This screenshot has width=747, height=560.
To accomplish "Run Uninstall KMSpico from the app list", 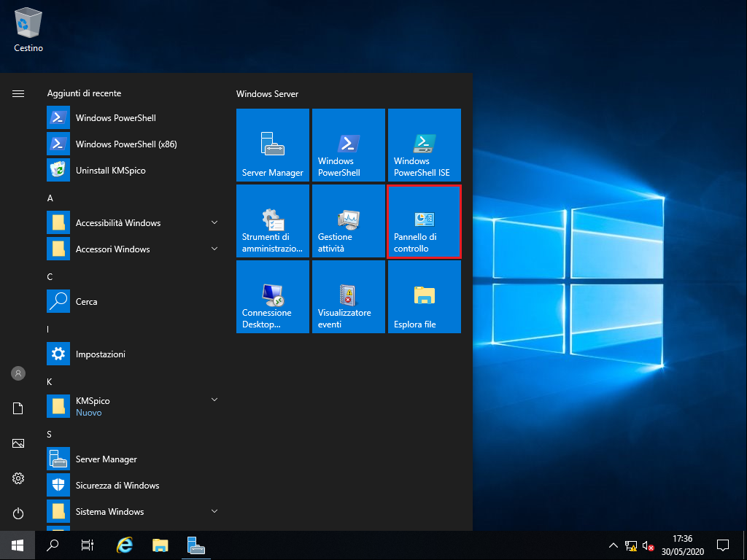I will (133, 170).
